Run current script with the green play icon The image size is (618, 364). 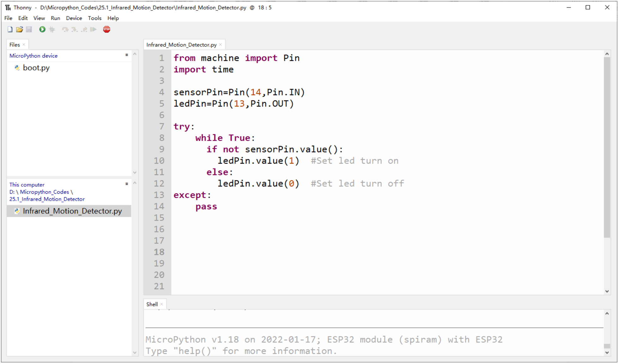pyautogui.click(x=42, y=29)
